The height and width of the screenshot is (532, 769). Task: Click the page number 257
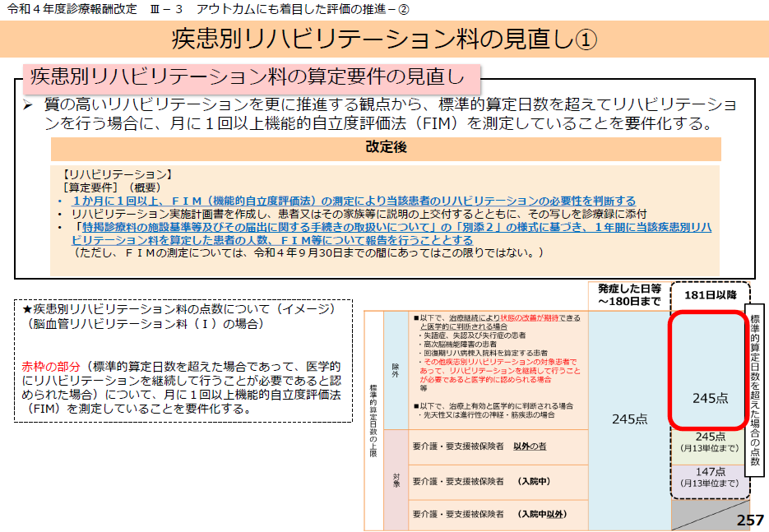(x=749, y=520)
